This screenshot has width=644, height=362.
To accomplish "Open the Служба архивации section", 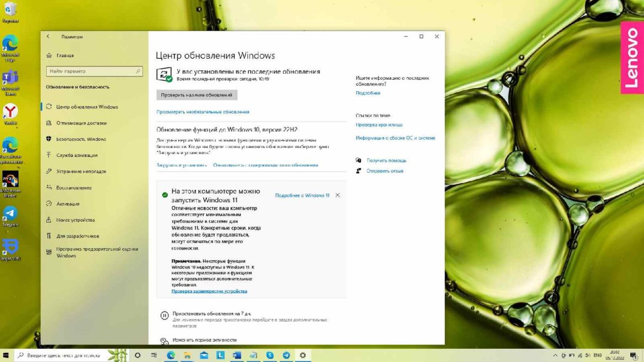I will pos(48,155).
